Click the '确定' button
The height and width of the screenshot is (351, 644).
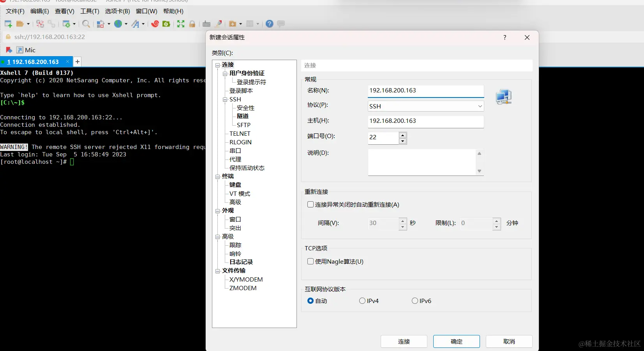(457, 342)
